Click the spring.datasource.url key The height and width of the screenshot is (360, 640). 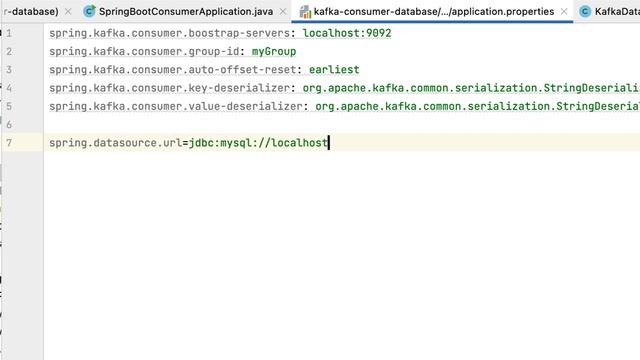pyautogui.click(x=116, y=143)
